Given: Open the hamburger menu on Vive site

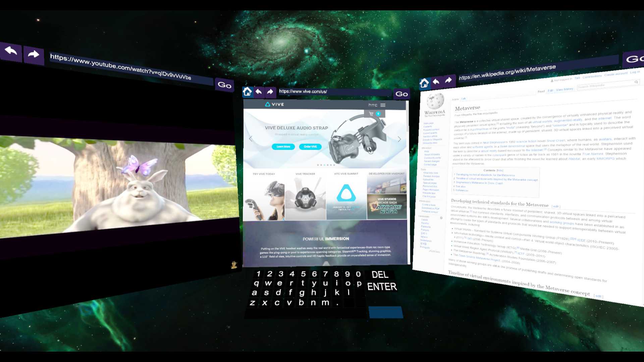Looking at the screenshot, I should [383, 105].
